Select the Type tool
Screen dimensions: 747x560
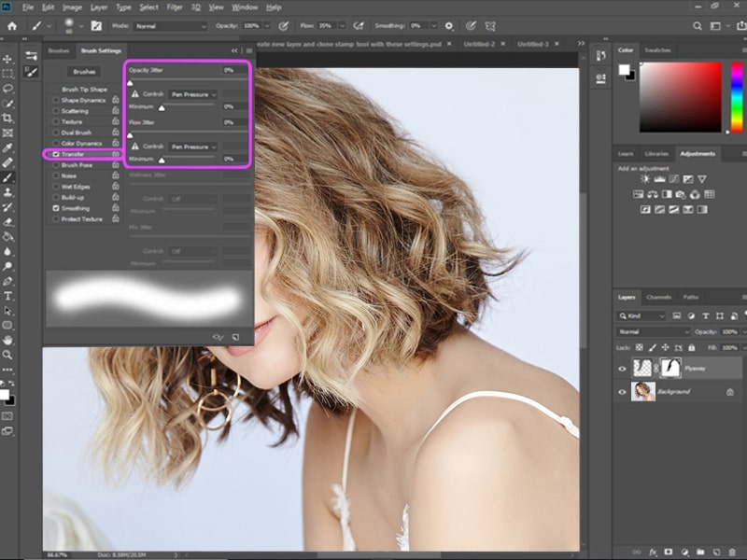coord(7,296)
